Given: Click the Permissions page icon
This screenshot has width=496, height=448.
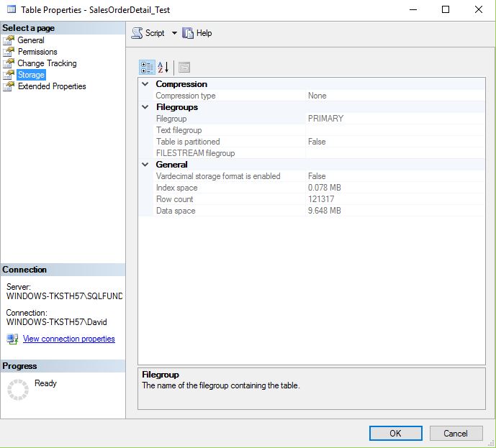Looking at the screenshot, I should [x=9, y=52].
